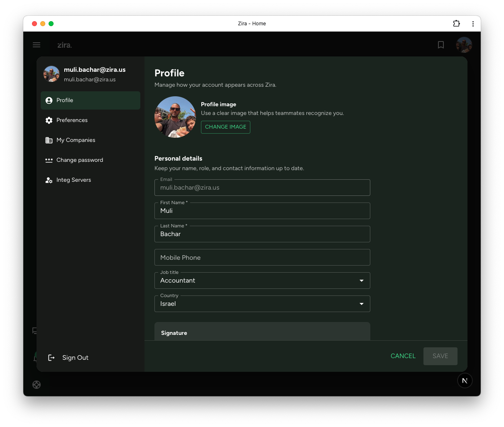Click the browser extensions puzzle icon
This screenshot has width=504, height=427.
pos(456,24)
